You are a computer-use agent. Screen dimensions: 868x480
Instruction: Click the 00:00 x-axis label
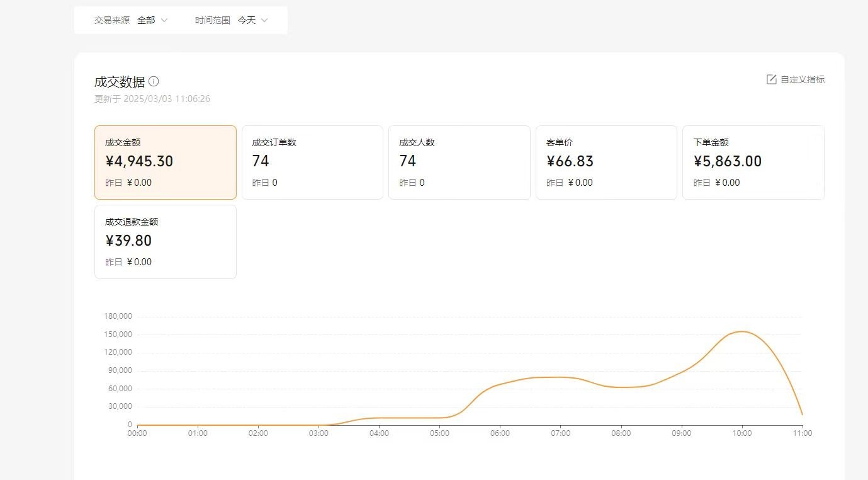pyautogui.click(x=137, y=433)
